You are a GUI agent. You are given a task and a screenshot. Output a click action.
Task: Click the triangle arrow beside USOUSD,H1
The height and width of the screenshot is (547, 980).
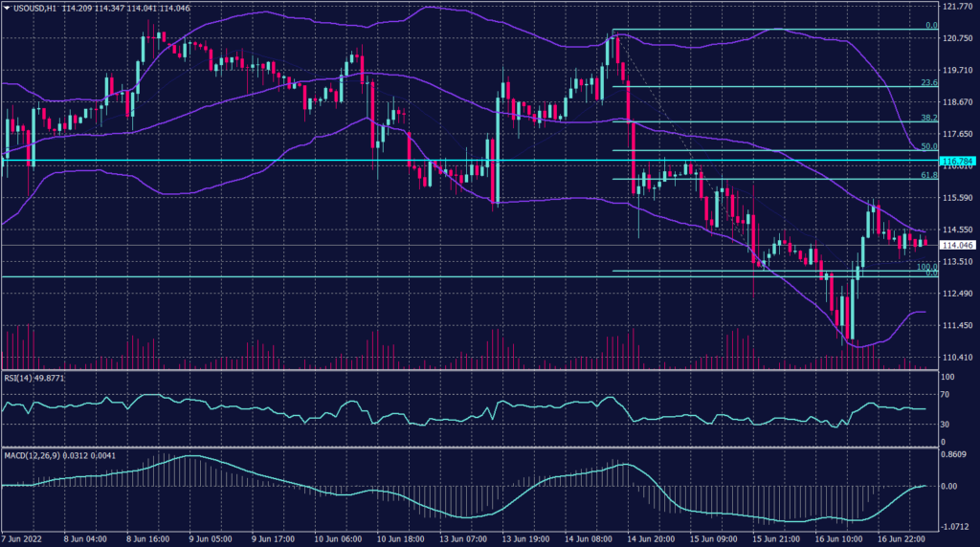tap(6, 8)
